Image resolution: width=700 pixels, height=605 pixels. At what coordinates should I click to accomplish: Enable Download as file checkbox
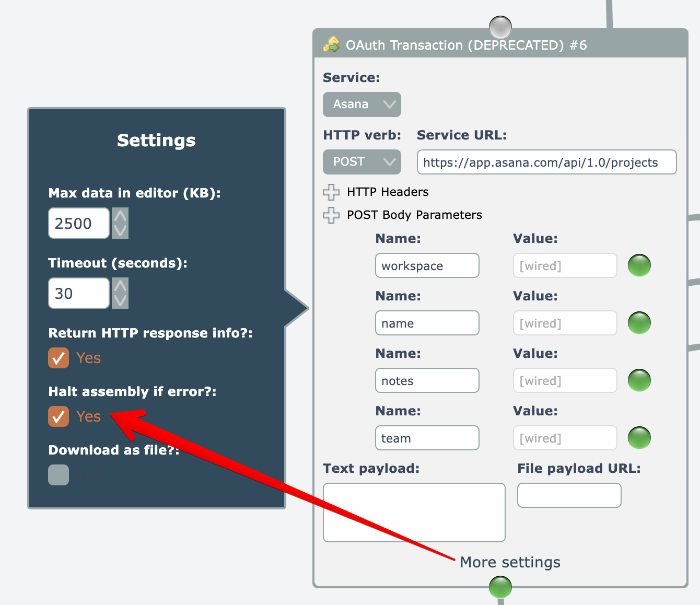[x=59, y=475]
